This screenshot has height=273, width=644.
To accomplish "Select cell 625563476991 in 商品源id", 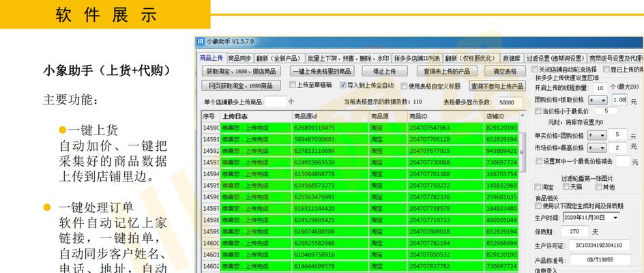I will tap(330, 197).
